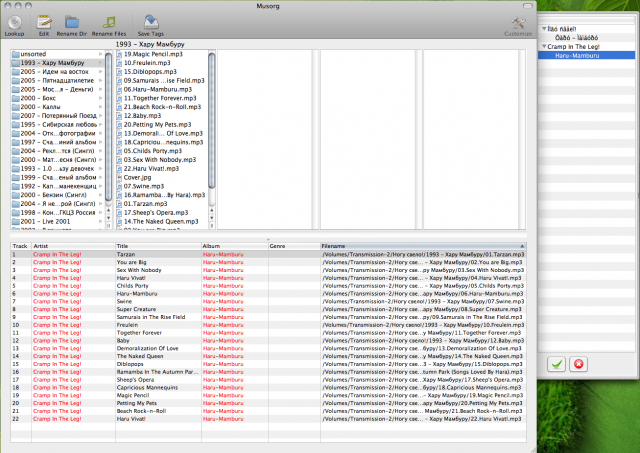Expand arrow beside 2000 - Бокс folder
640x453 pixels.
point(100,98)
